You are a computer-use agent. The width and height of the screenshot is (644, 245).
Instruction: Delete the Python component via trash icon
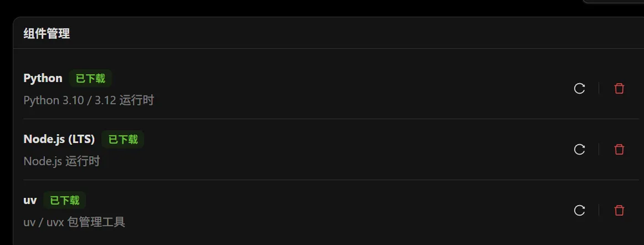[x=619, y=88]
